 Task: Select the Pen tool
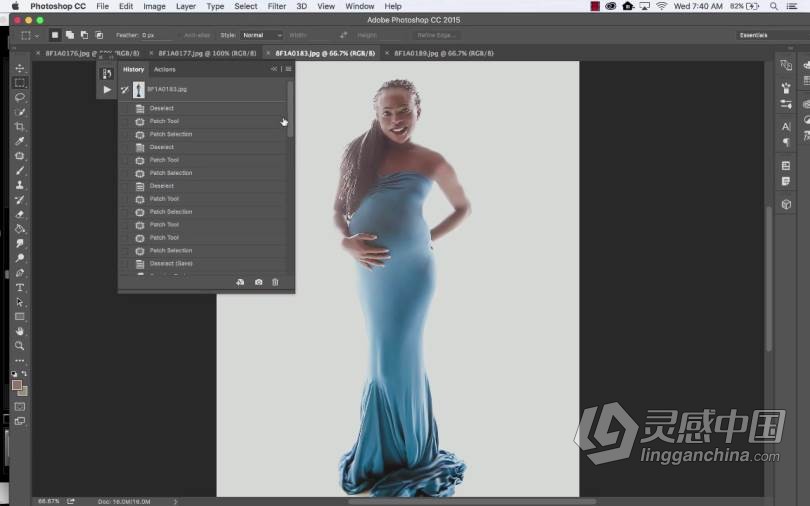click(x=20, y=273)
